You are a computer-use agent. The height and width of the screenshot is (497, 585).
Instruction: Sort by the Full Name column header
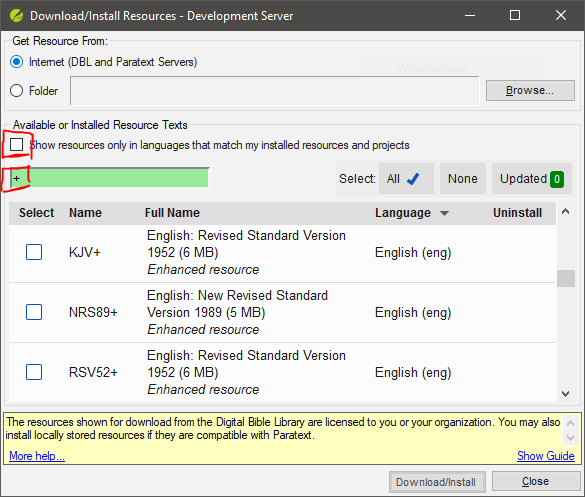coord(172,213)
